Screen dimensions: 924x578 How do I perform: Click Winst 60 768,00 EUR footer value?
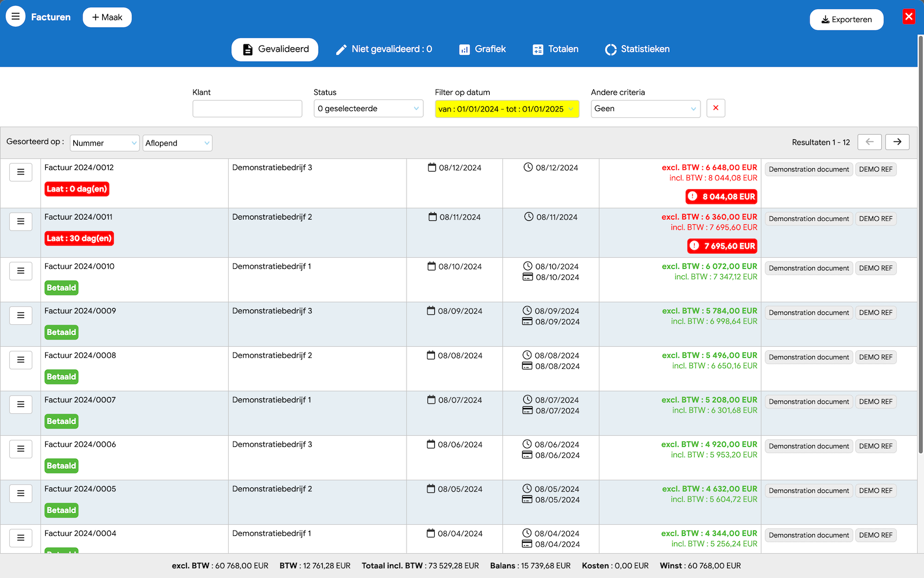click(x=701, y=566)
